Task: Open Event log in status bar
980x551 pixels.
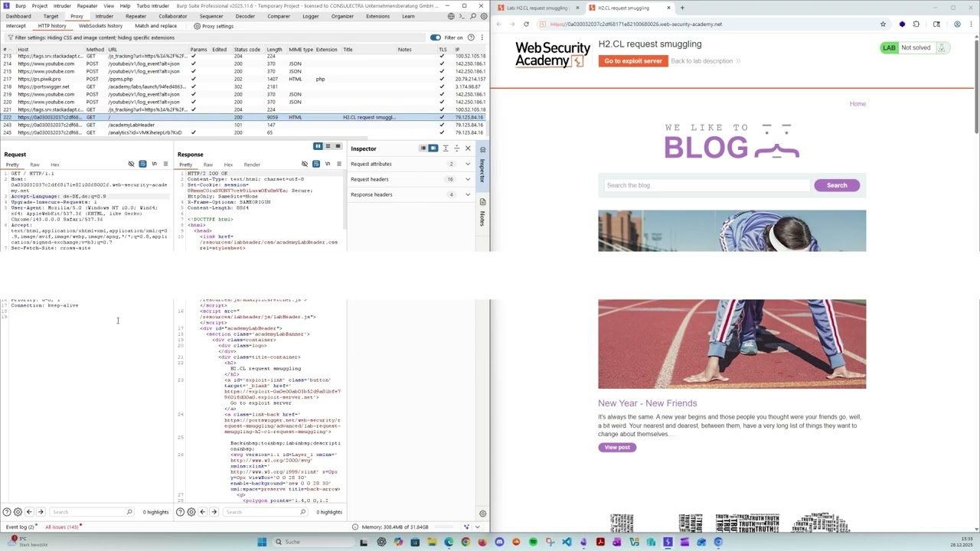Action: click(x=20, y=527)
